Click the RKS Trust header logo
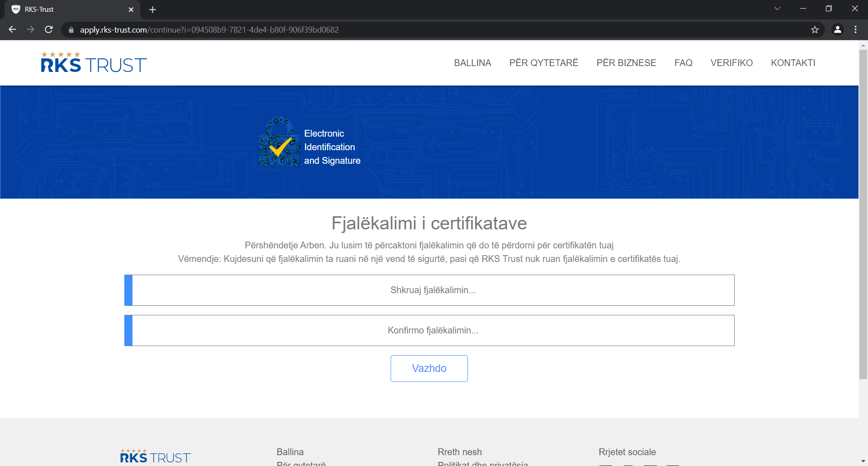Screen dimensions: 868x466 [94, 62]
